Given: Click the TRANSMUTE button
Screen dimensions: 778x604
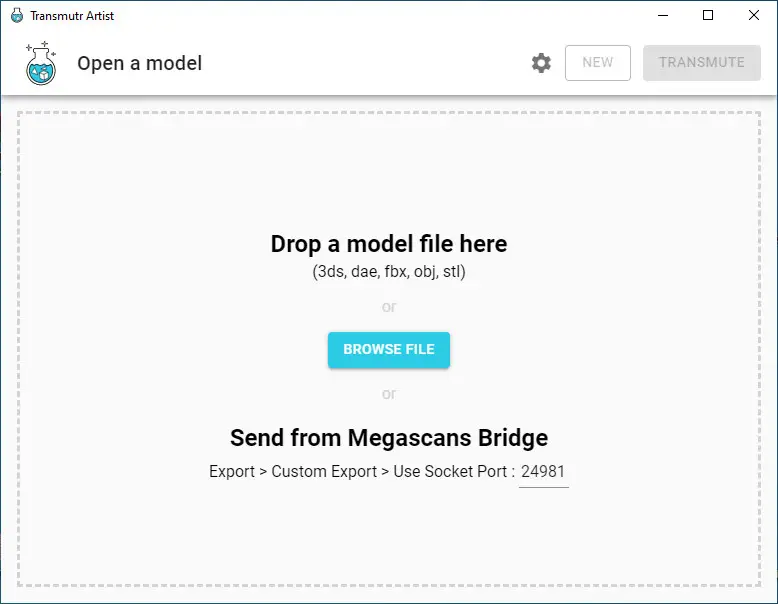Looking at the screenshot, I should tap(702, 63).
